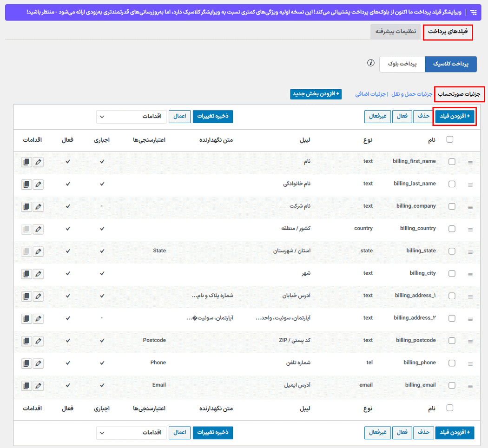Click the edit pencil for billing_state row

point(38,251)
